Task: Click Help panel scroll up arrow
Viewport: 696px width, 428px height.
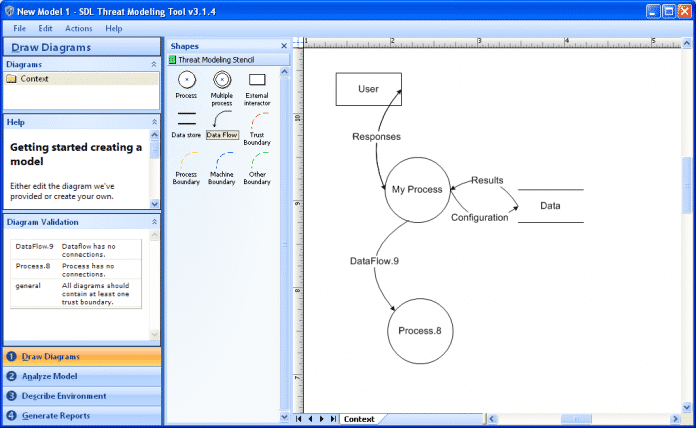Action: coord(154,134)
